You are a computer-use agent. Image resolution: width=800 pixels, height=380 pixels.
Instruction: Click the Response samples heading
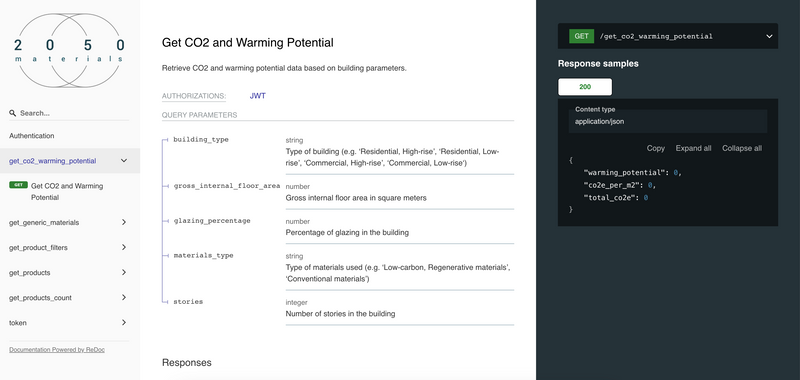tap(598, 64)
